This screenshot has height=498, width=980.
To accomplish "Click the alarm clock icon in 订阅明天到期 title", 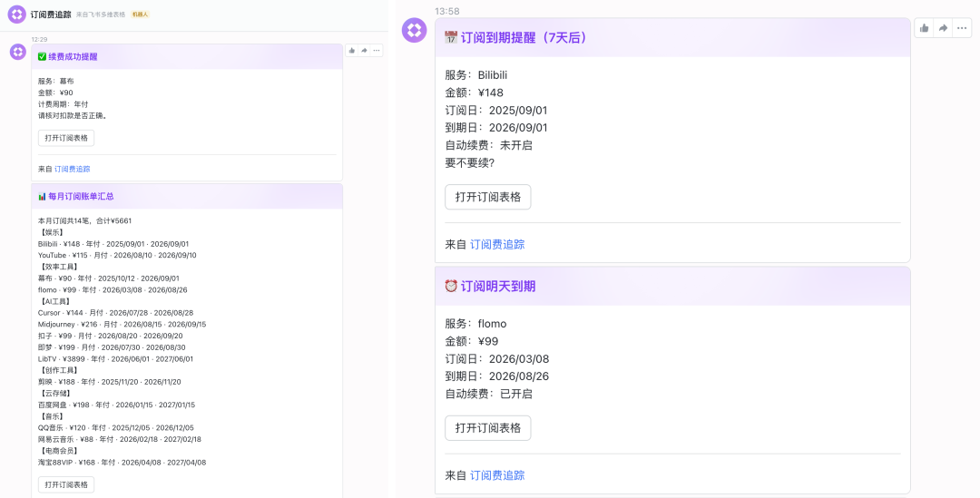I will click(x=451, y=286).
